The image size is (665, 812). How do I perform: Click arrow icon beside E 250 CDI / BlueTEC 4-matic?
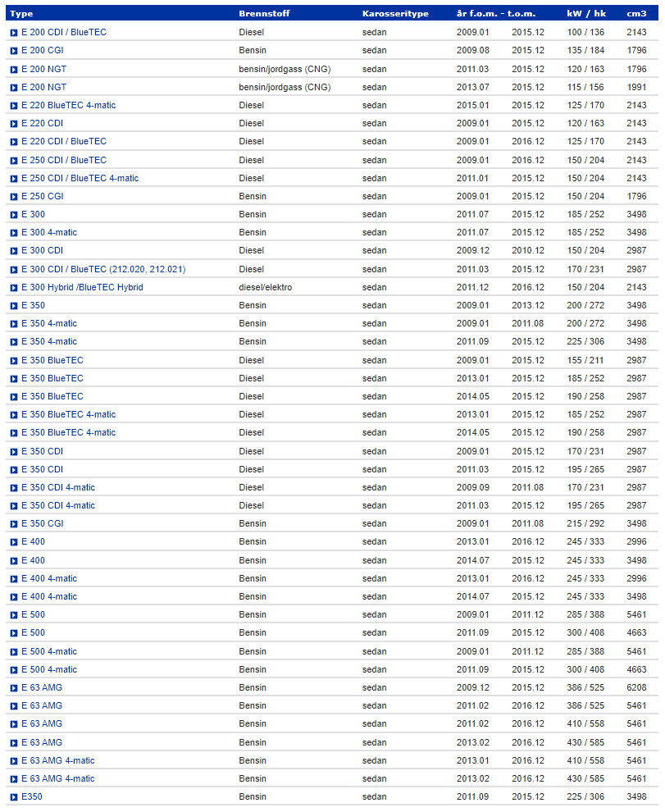point(14,179)
